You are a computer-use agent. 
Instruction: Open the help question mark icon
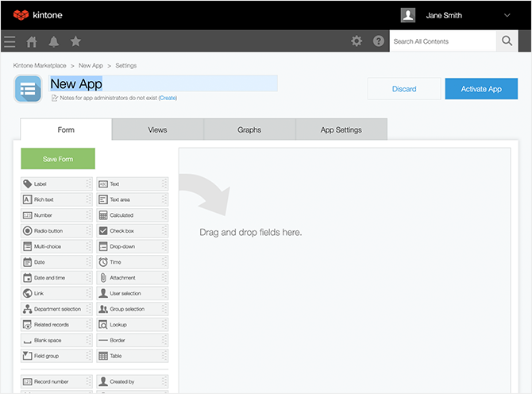tap(378, 41)
